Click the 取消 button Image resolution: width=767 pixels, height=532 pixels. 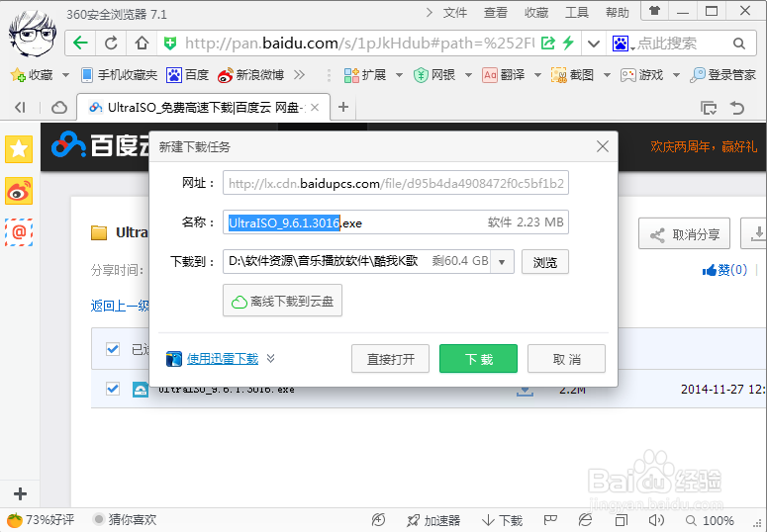566,359
